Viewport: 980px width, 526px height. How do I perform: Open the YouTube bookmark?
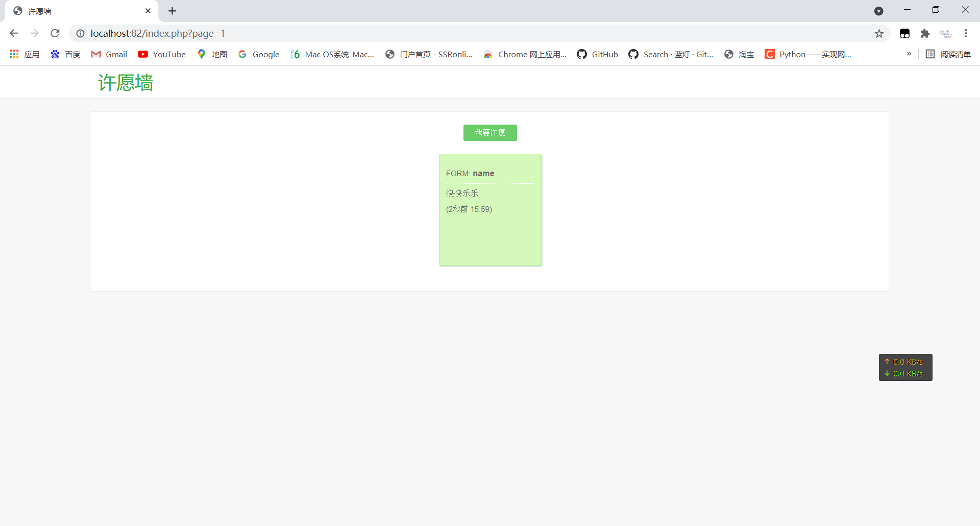click(x=162, y=54)
